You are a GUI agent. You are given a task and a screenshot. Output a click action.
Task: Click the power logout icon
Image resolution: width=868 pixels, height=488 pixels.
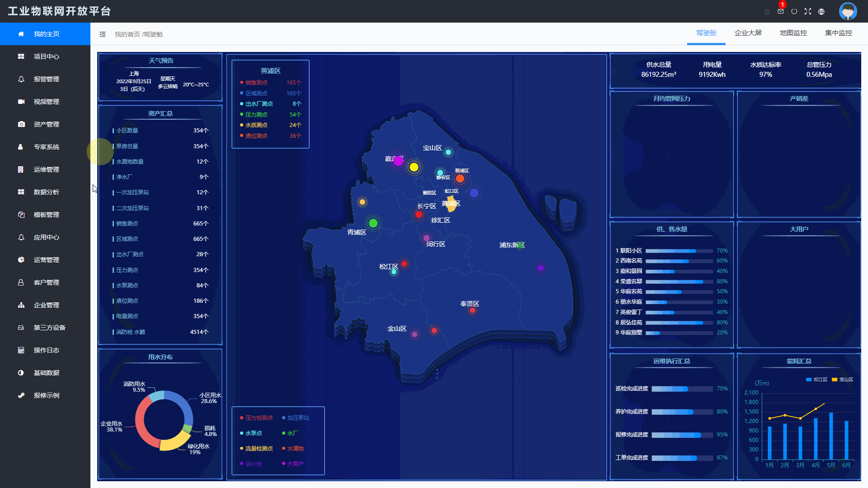(794, 11)
